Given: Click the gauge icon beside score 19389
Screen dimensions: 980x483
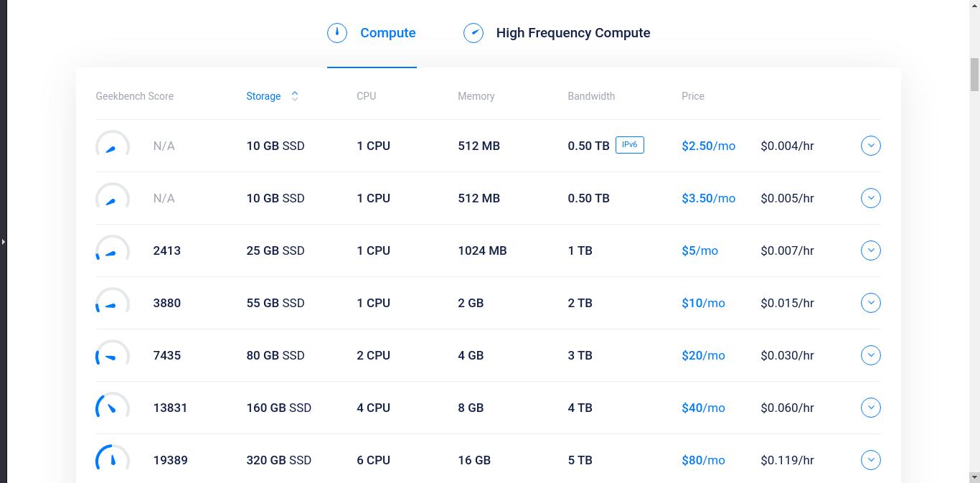Looking at the screenshot, I should [x=113, y=459].
